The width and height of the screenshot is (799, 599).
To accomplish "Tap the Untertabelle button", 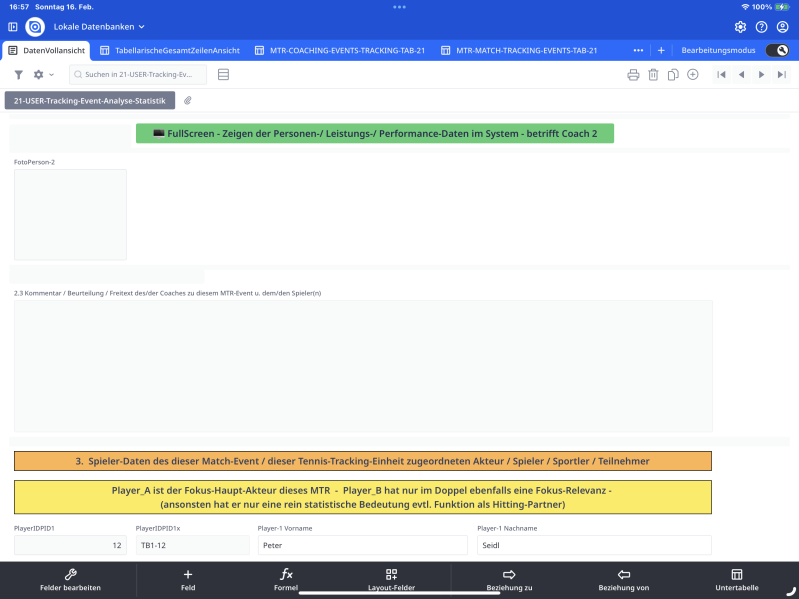I will coord(737,580).
